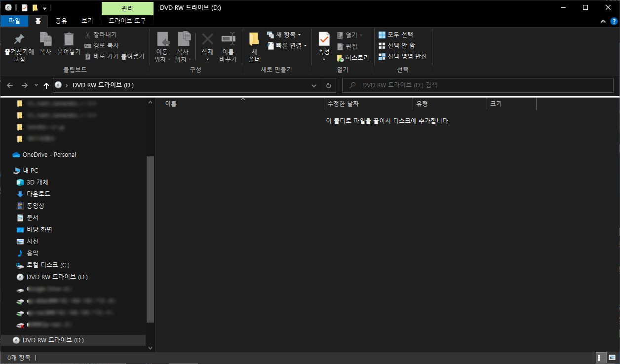Pin to Quick Access (즐겨찾기에 고정)
This screenshot has height=364, width=620.
(x=19, y=47)
